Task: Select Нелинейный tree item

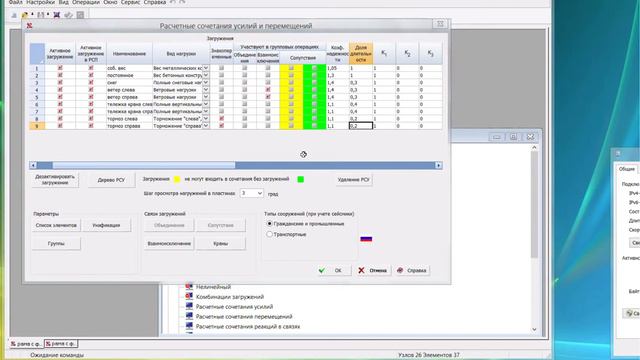Action: coord(213,287)
